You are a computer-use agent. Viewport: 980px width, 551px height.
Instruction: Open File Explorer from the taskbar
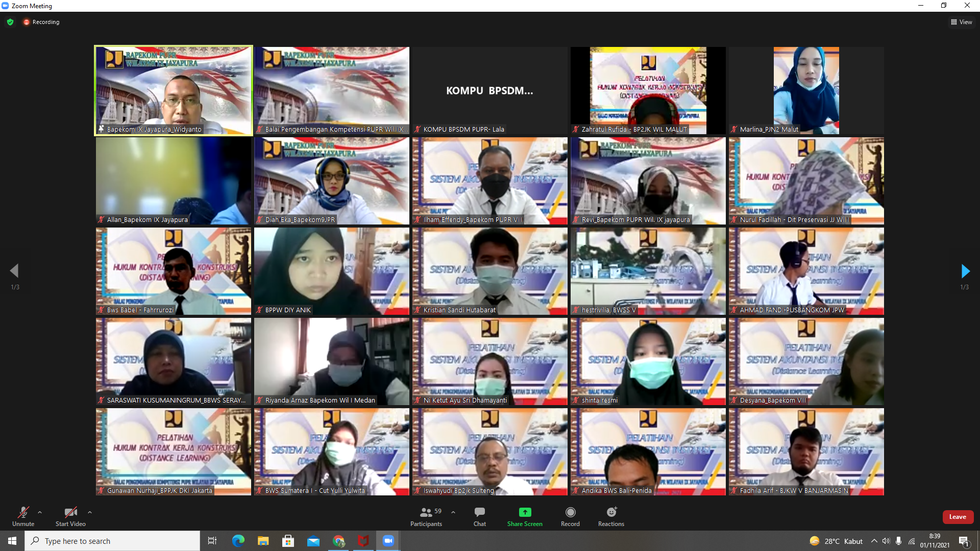(x=263, y=541)
